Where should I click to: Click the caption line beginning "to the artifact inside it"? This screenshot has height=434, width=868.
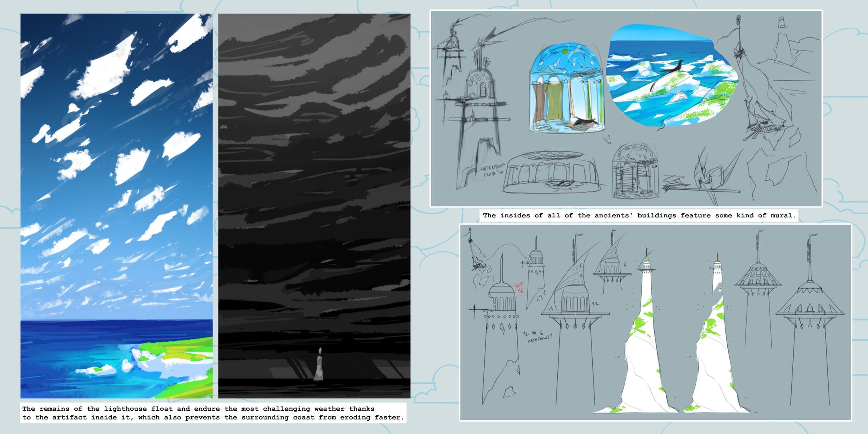[x=213, y=418]
